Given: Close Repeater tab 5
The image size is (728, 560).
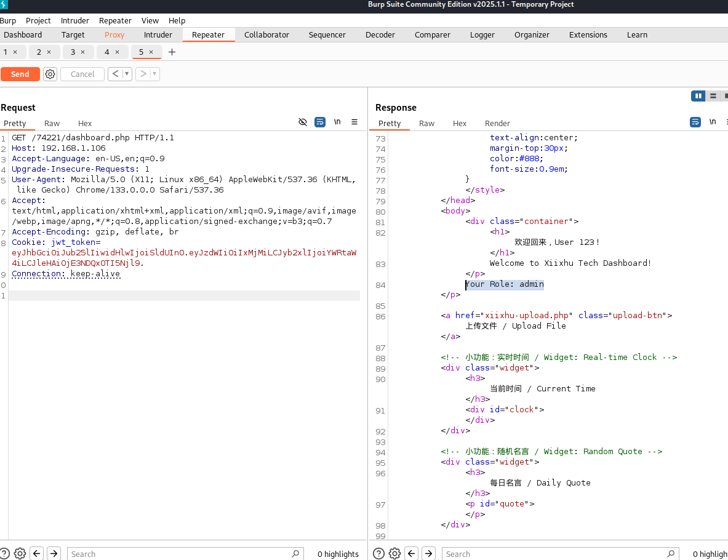Looking at the screenshot, I should point(151,52).
